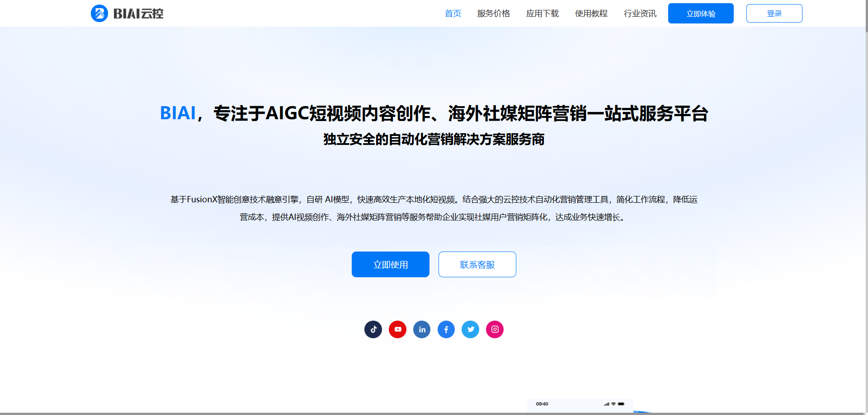Screen dimensions: 868x415
Task: Click the Instagram icon
Action: 495,329
